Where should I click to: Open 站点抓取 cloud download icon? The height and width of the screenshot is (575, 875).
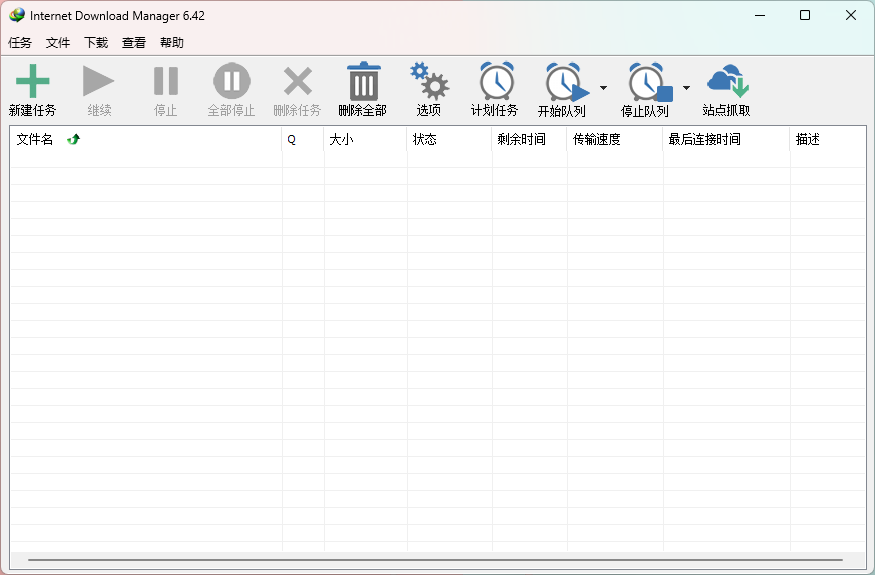click(x=727, y=81)
